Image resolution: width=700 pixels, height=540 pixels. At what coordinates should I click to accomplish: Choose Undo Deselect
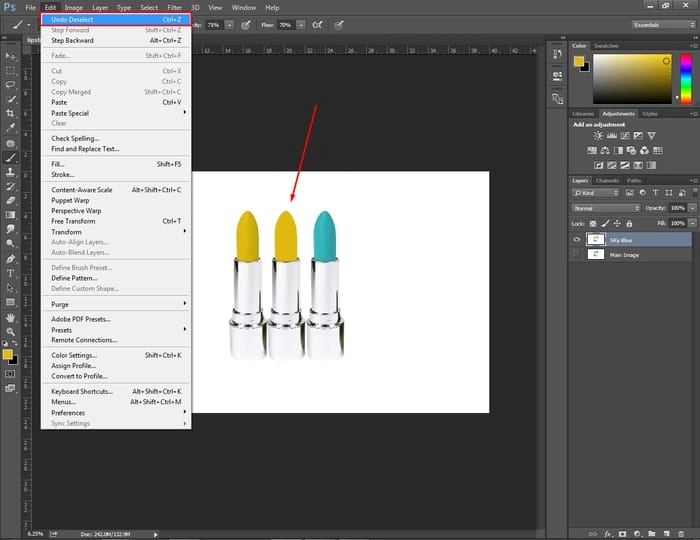(x=116, y=20)
